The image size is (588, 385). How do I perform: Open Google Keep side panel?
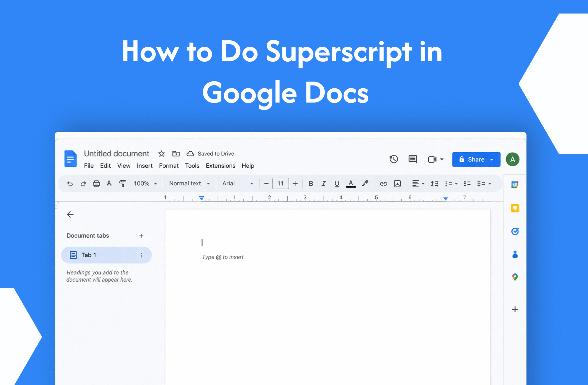coord(515,208)
